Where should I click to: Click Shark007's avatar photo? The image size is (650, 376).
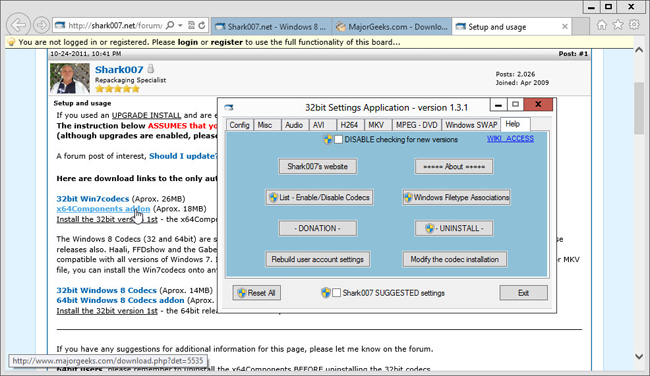click(x=70, y=78)
